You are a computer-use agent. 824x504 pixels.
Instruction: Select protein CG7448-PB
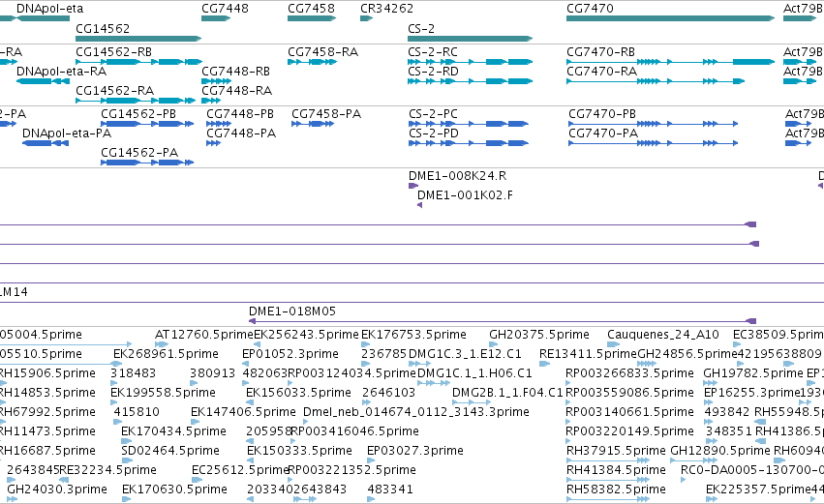219,124
